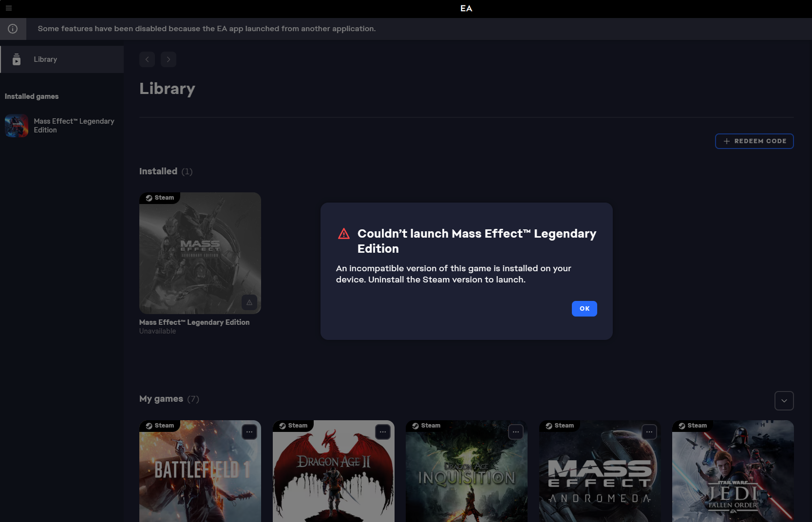812x522 pixels.
Task: Click the My games section heading
Action: point(161,399)
